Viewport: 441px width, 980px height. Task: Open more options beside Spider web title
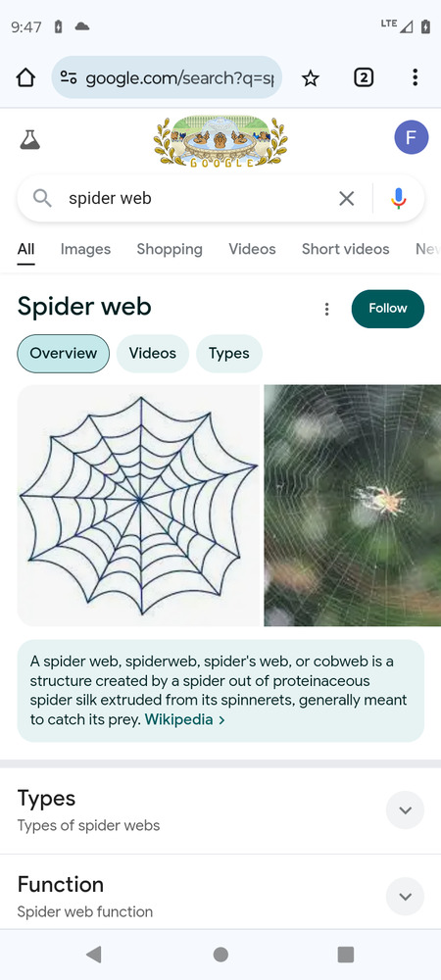pyautogui.click(x=326, y=309)
